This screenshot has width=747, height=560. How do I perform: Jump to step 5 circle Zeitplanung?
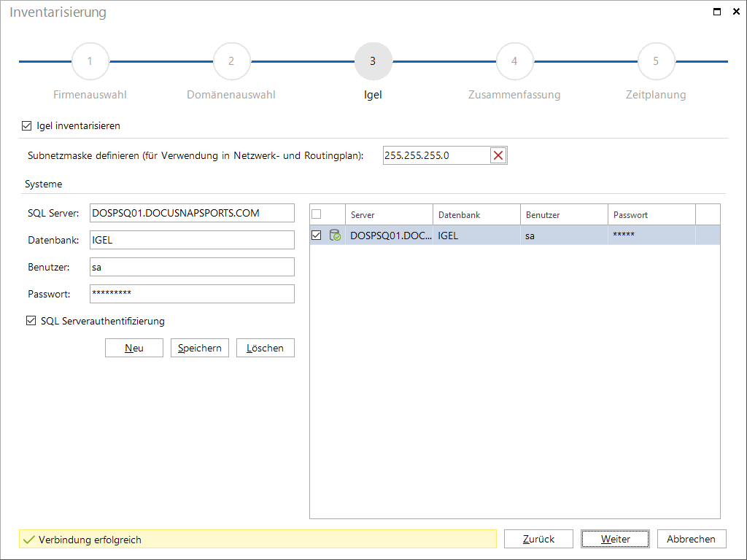656,61
